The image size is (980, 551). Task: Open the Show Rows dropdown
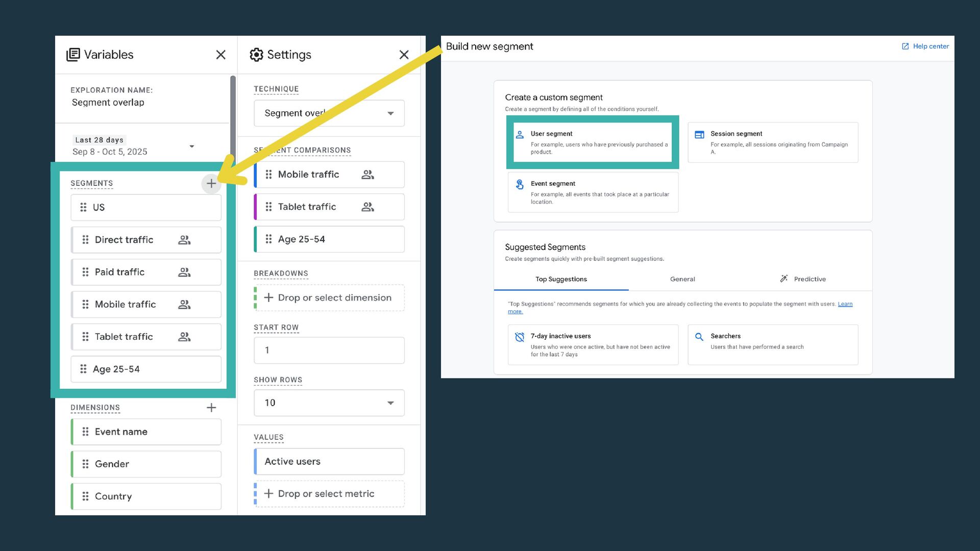(390, 403)
